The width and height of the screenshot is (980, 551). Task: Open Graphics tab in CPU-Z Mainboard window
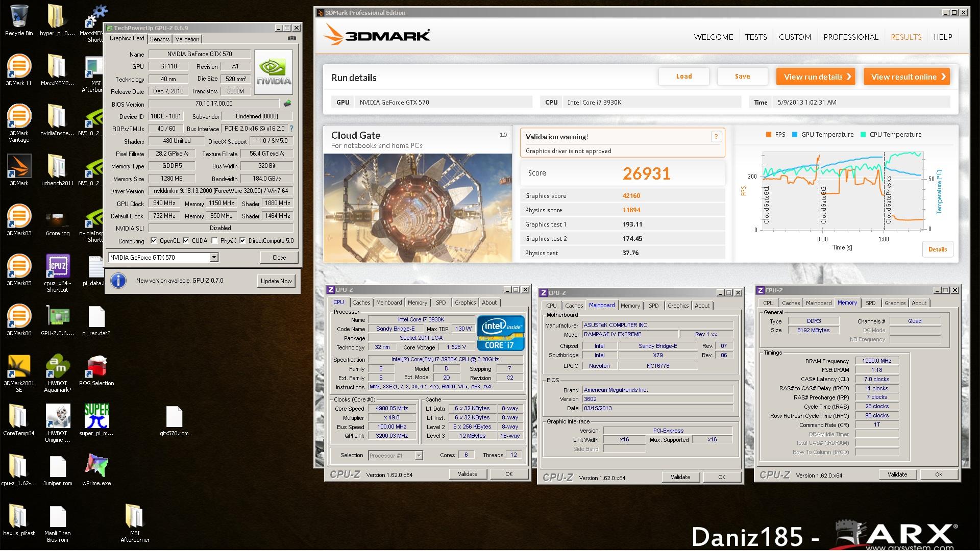[678, 306]
